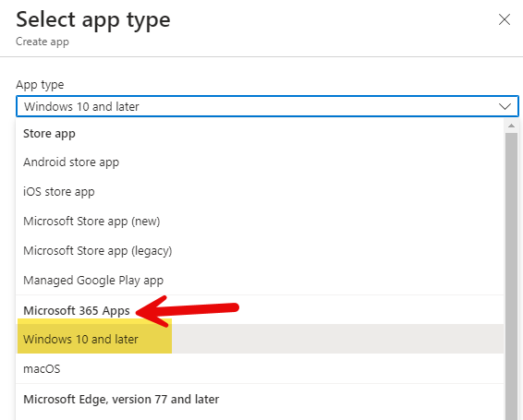Close the Select app type pane
This screenshot has height=420, width=523.
(505, 19)
